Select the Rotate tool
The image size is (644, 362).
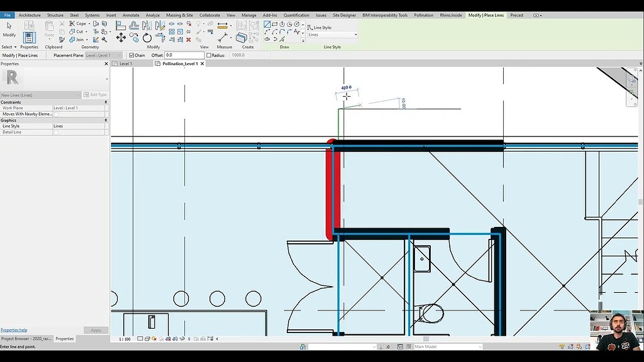click(x=147, y=38)
